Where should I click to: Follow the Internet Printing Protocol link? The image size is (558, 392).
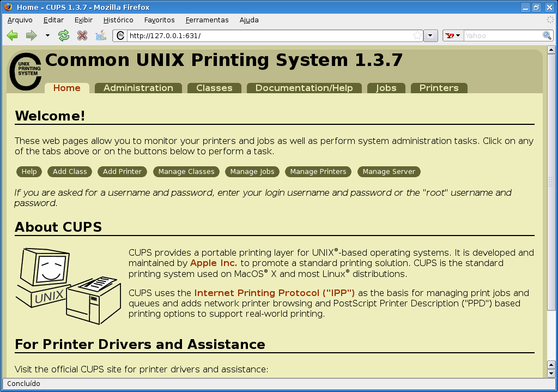coord(275,293)
